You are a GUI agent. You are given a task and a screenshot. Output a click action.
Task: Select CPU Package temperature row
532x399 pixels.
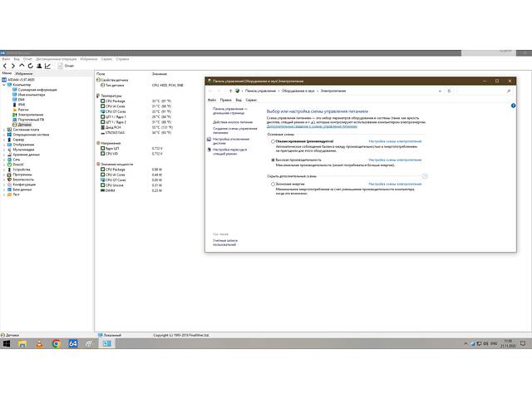click(x=136, y=101)
